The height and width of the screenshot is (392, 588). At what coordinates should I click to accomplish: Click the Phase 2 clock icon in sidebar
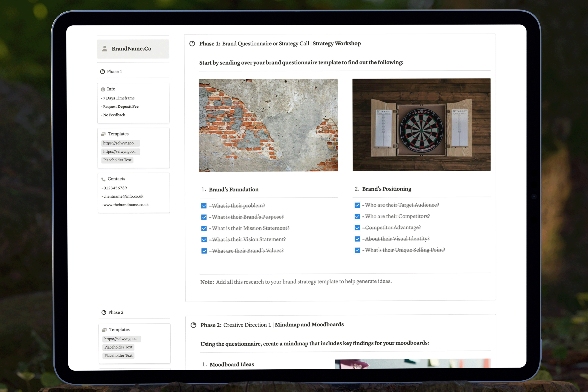[x=104, y=313]
